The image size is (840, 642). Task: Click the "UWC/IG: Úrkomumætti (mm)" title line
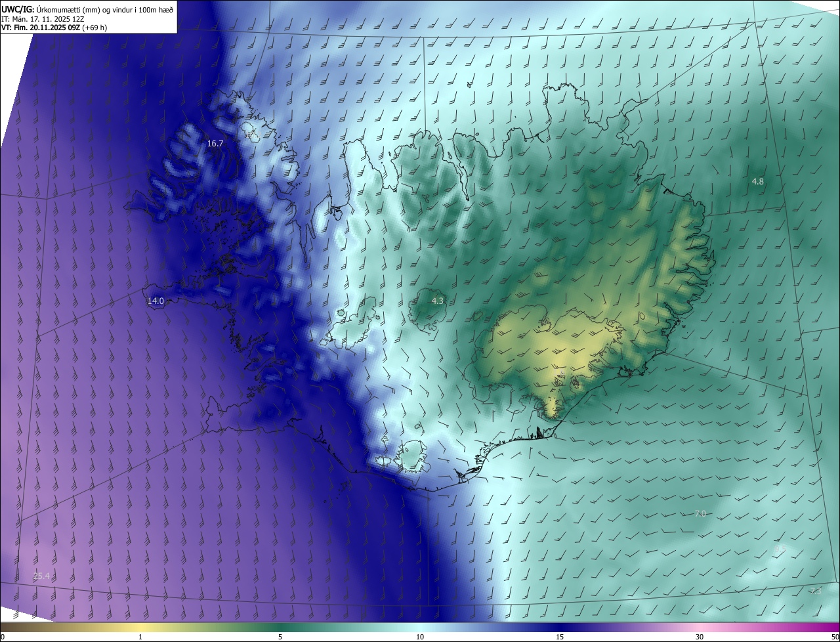point(87,9)
